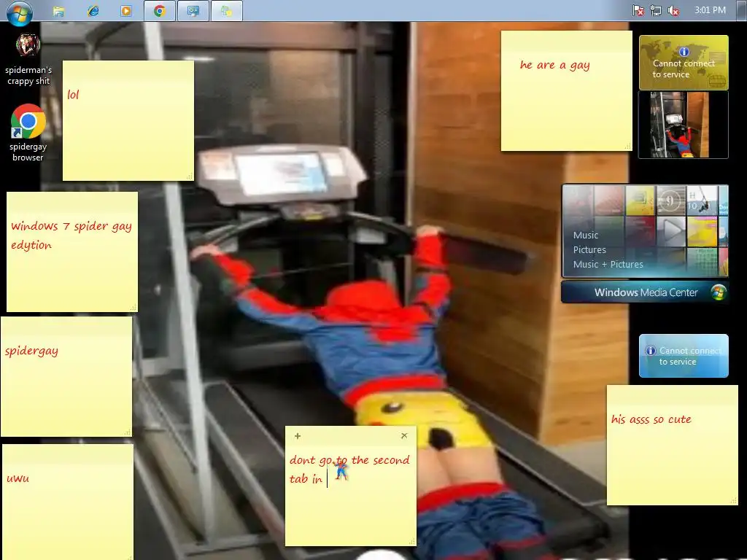Select the desktop icon labeled spiderman's
This screenshot has width=747, height=560.
28,60
